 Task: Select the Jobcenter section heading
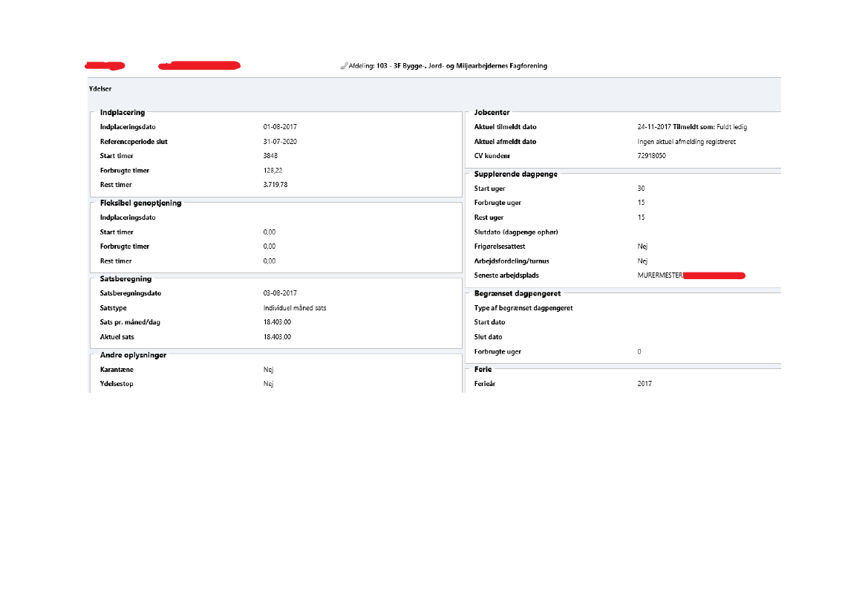click(x=492, y=113)
